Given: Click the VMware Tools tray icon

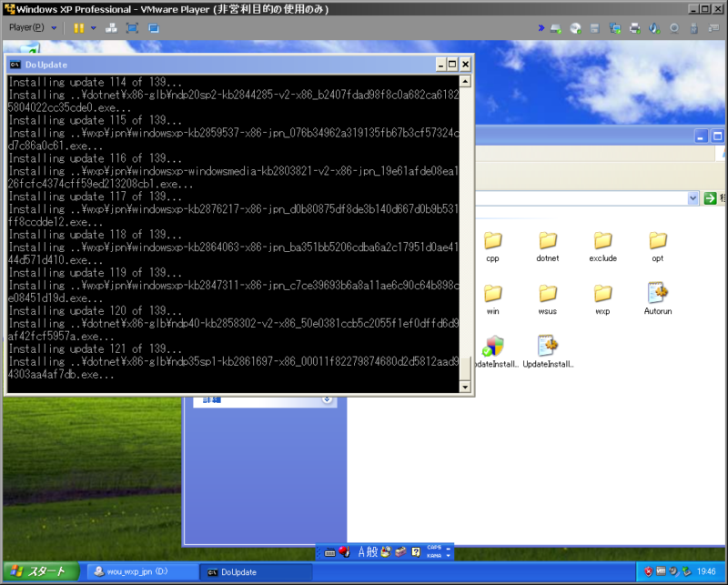Looking at the screenshot, I should (662, 571).
